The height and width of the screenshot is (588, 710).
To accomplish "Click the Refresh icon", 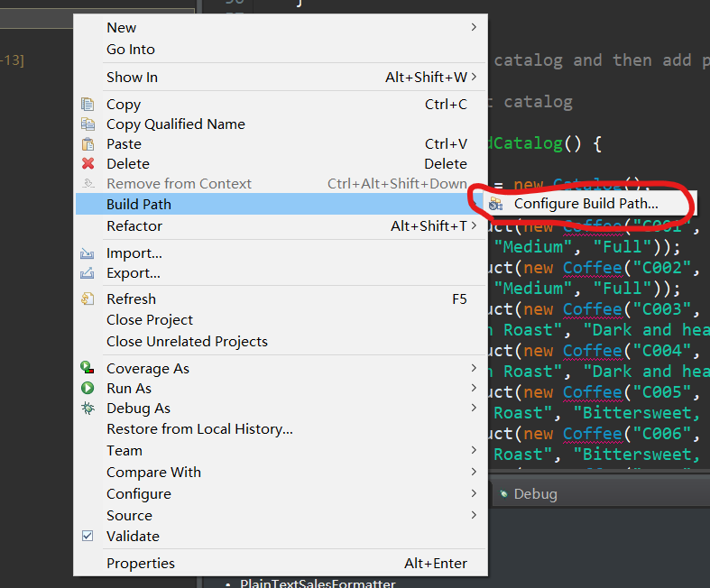I will [88, 299].
